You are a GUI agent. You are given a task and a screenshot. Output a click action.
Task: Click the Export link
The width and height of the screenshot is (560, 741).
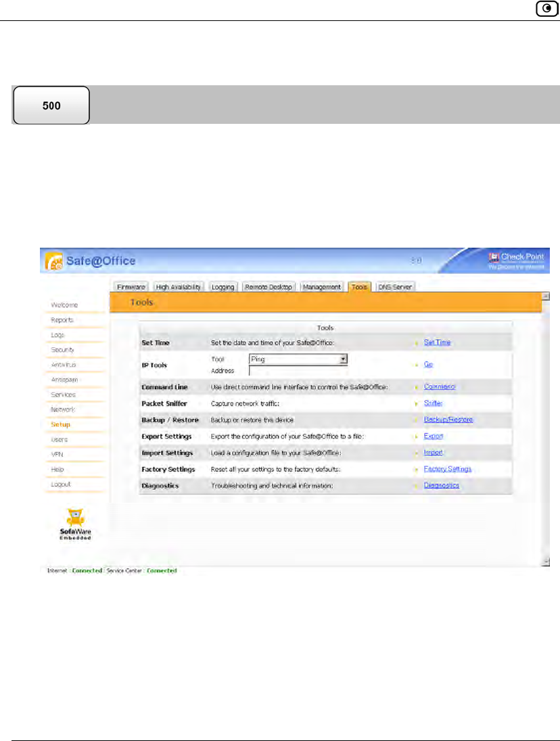tap(434, 436)
